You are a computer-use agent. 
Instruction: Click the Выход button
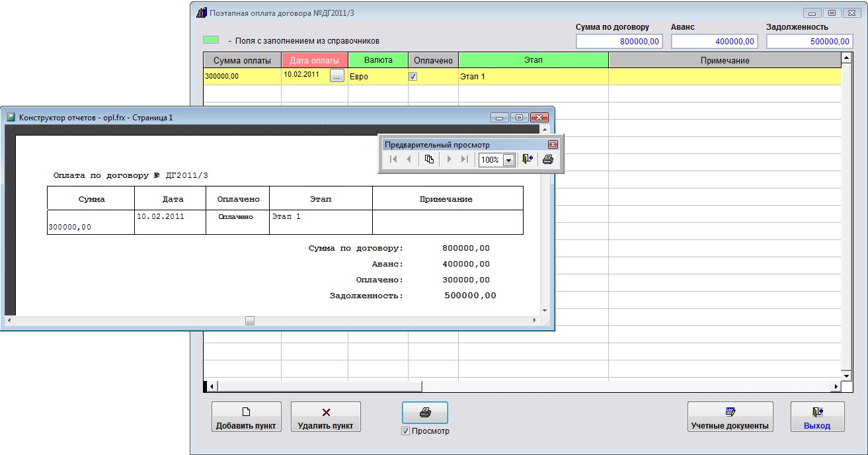click(x=817, y=417)
